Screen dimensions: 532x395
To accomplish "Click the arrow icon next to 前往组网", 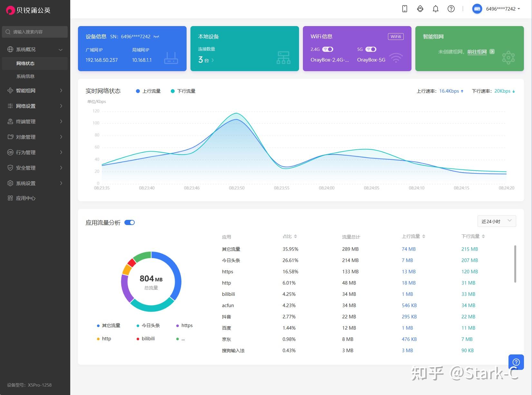I will pos(492,52).
